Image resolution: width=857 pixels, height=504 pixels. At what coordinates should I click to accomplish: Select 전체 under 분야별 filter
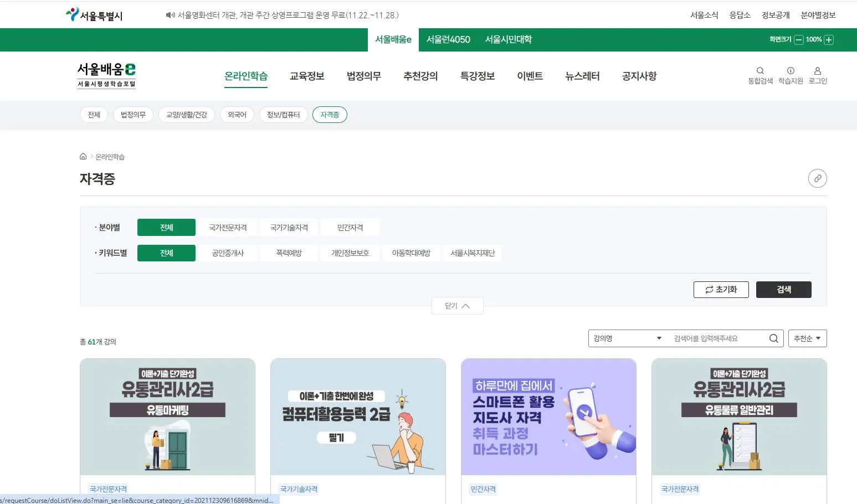(166, 228)
